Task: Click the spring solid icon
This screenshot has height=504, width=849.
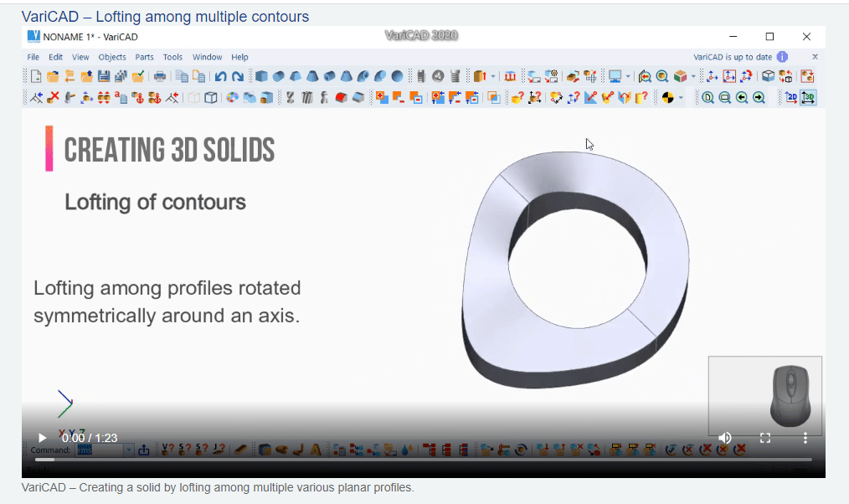Action: [455, 76]
